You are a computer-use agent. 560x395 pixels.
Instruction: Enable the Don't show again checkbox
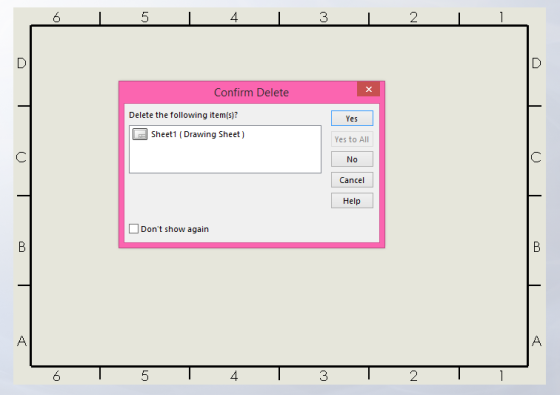[x=134, y=229]
